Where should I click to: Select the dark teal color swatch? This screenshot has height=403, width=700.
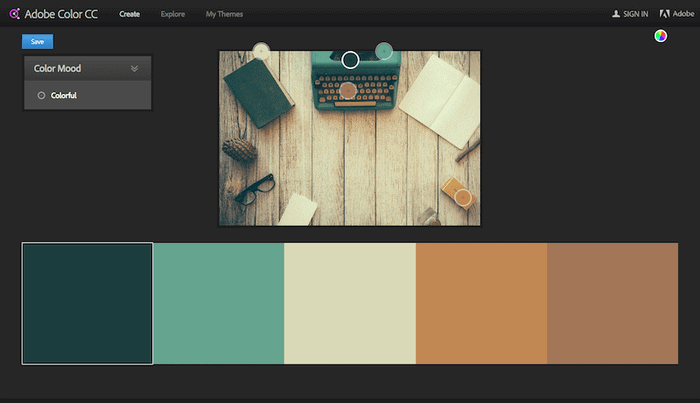coord(88,303)
